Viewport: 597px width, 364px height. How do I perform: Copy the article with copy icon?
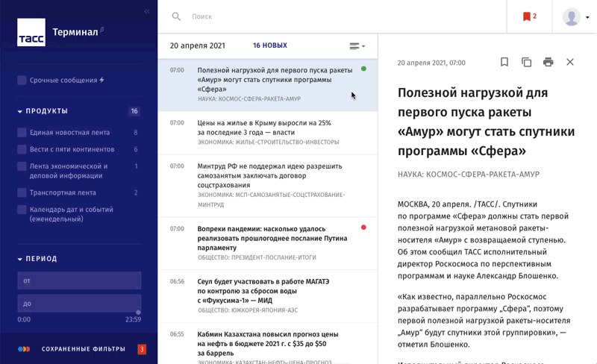(526, 62)
